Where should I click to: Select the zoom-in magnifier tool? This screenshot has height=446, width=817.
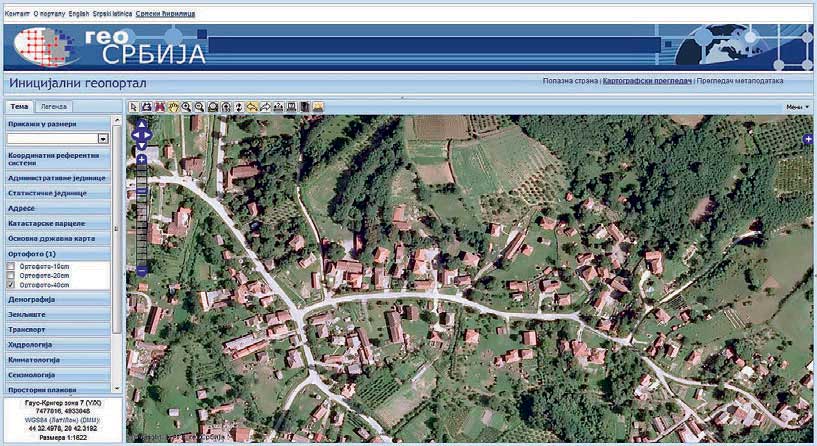coord(186,107)
